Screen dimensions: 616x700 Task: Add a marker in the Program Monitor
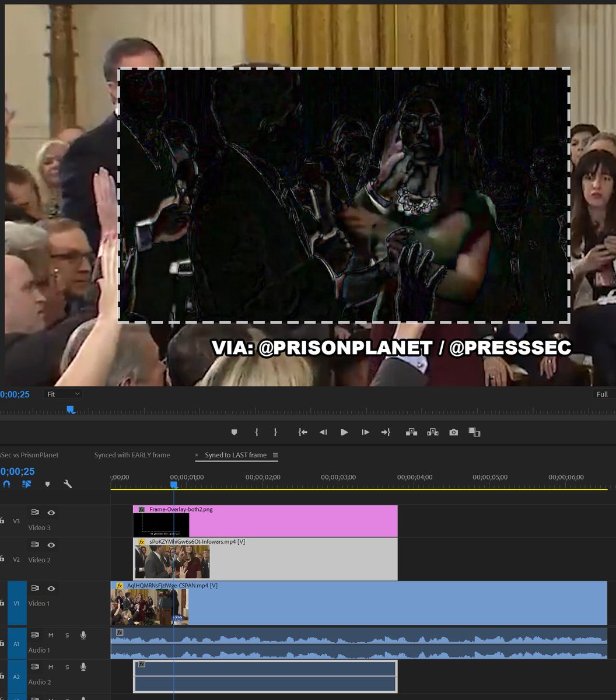234,432
